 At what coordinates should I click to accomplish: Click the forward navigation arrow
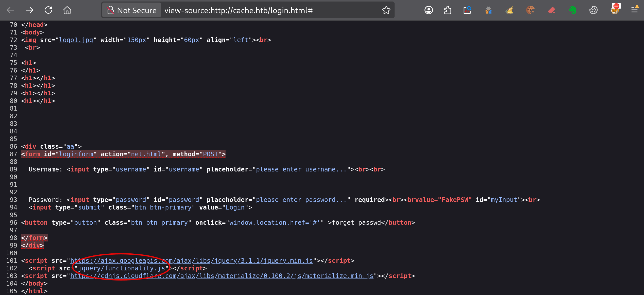click(29, 10)
